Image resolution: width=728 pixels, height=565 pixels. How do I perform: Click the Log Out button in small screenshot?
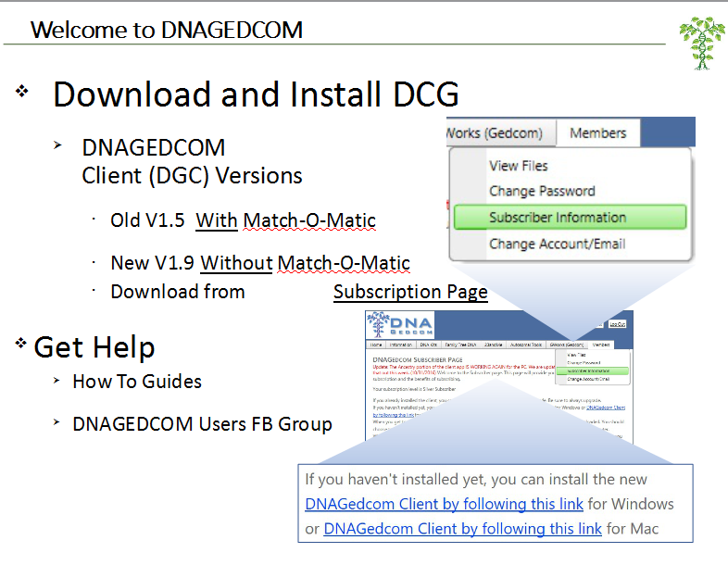617,324
